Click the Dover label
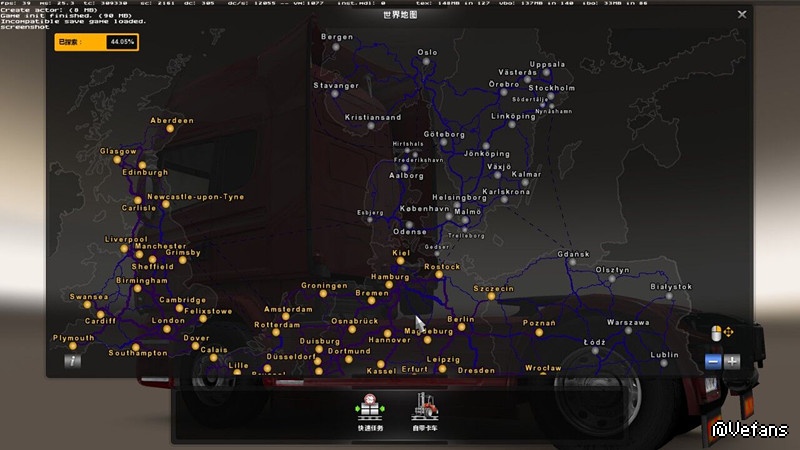This screenshot has width=800, height=450. tap(196, 338)
